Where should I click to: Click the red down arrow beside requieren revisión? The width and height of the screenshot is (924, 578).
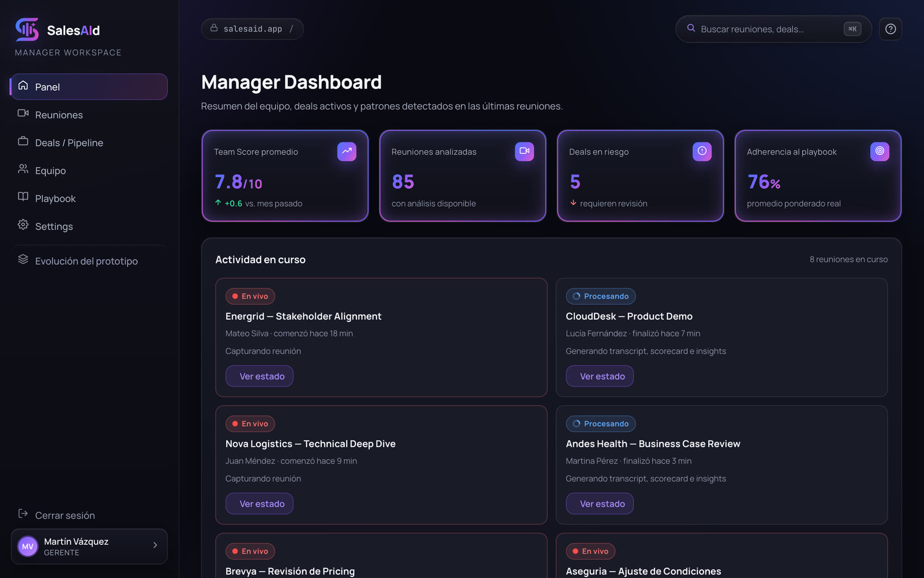coord(573,203)
